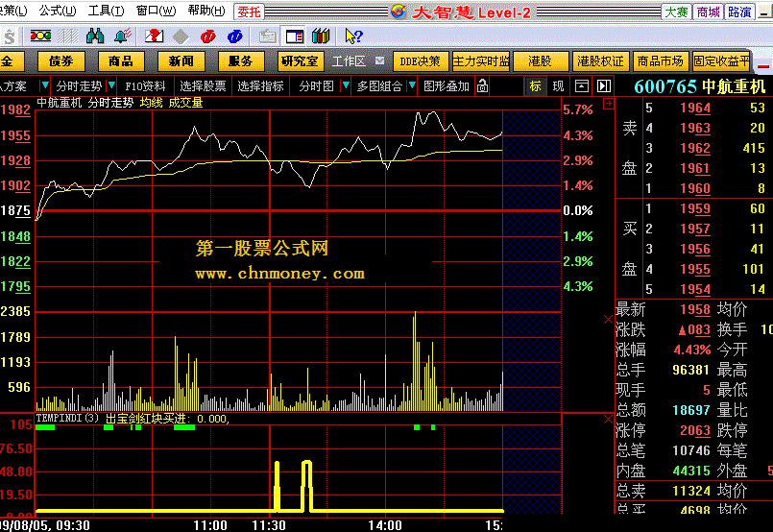The width and height of the screenshot is (773, 532).
Task: Click the context help cursor icon
Action: (x=353, y=36)
